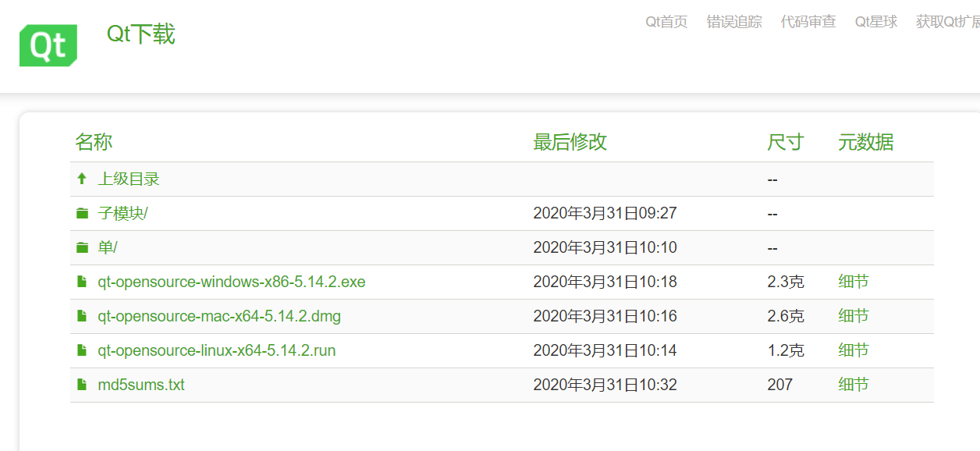View 细节 for the mac-x64 dmg

854,316
